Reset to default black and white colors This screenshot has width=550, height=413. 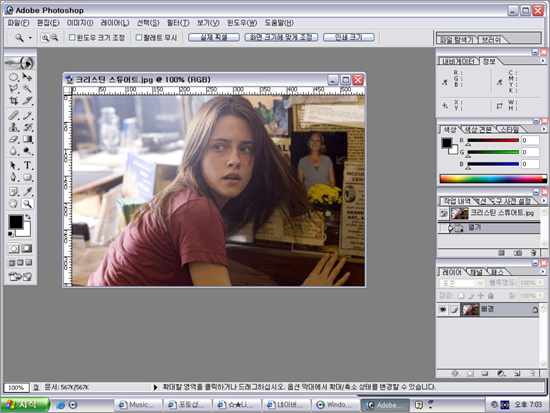tap(11, 234)
